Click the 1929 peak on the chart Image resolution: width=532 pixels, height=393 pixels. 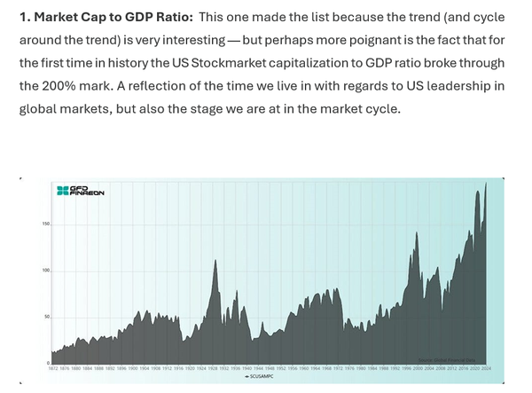(x=215, y=260)
